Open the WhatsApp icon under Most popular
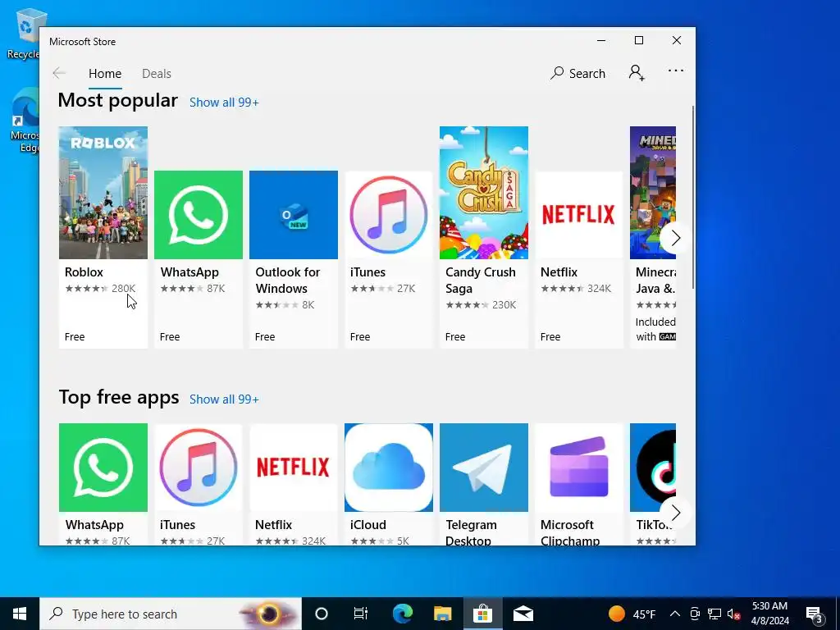 pos(199,215)
